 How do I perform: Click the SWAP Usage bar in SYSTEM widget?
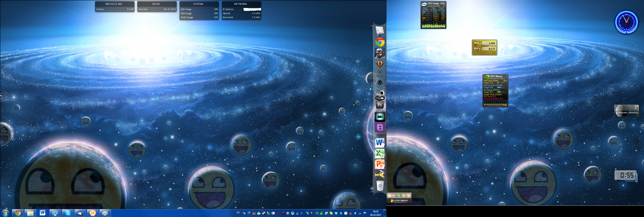[x=199, y=17]
